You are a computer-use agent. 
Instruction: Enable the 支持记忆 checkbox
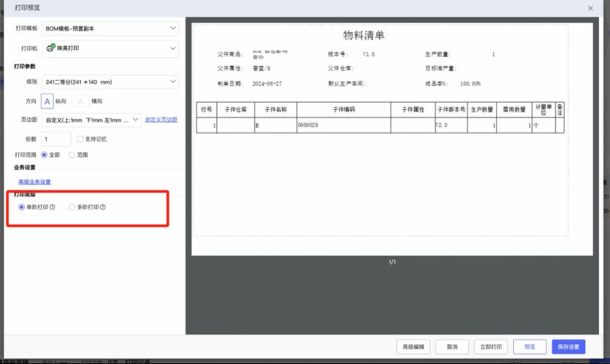coord(80,139)
